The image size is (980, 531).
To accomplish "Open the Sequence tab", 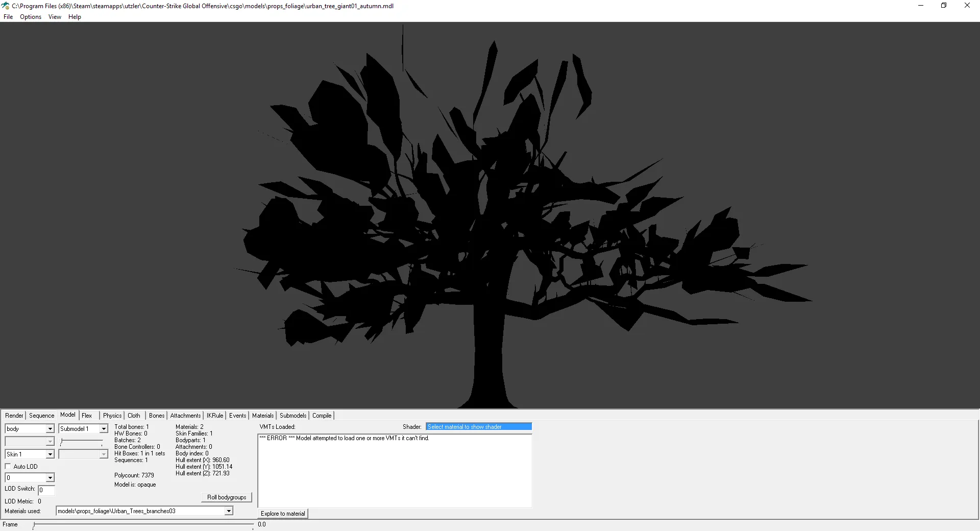I will click(41, 416).
